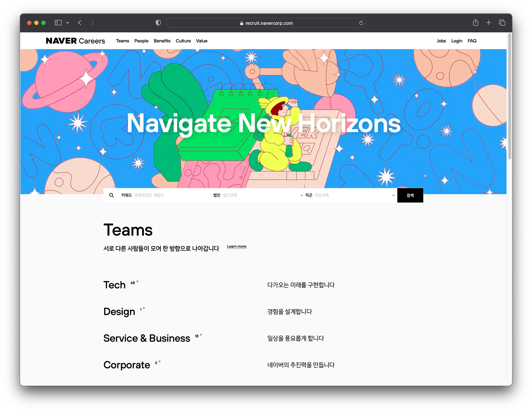The width and height of the screenshot is (532, 412).
Task: Click the privacy shield icon
Action: pos(158,23)
